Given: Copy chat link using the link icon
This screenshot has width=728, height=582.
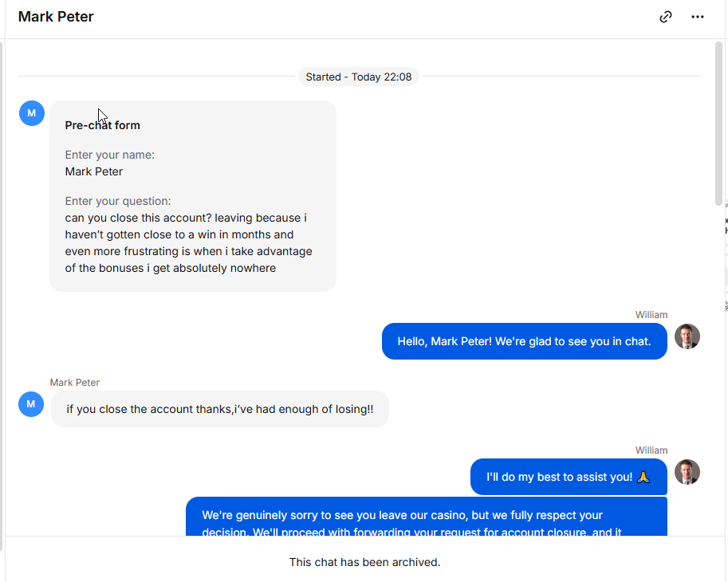Looking at the screenshot, I should click(x=665, y=17).
